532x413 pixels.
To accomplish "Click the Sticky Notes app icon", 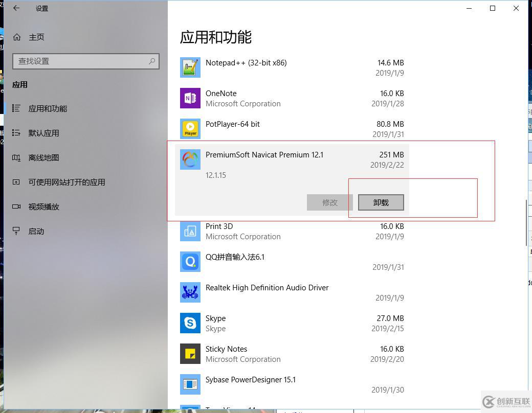I will (190, 354).
